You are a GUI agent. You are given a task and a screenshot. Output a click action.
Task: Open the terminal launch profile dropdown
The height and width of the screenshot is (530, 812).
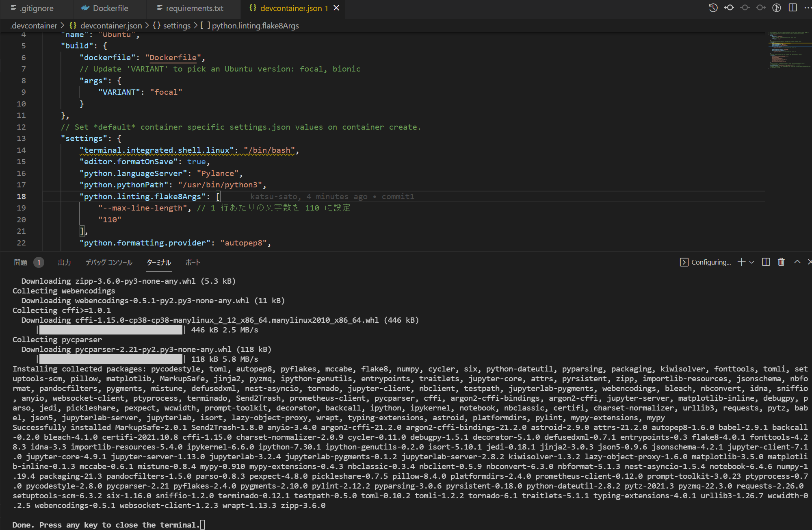click(751, 262)
